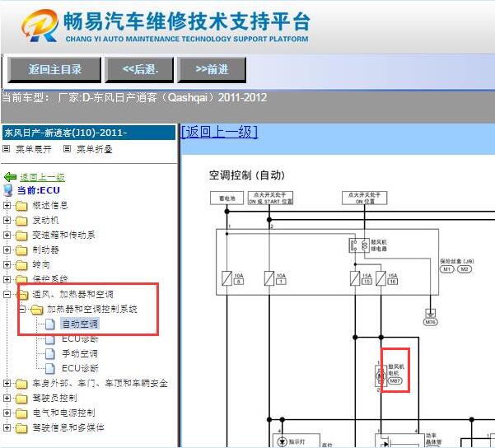Select 电气和电源控制 tree label
Image resolution: width=495 pixels, height=448 pixels.
pyautogui.click(x=63, y=413)
